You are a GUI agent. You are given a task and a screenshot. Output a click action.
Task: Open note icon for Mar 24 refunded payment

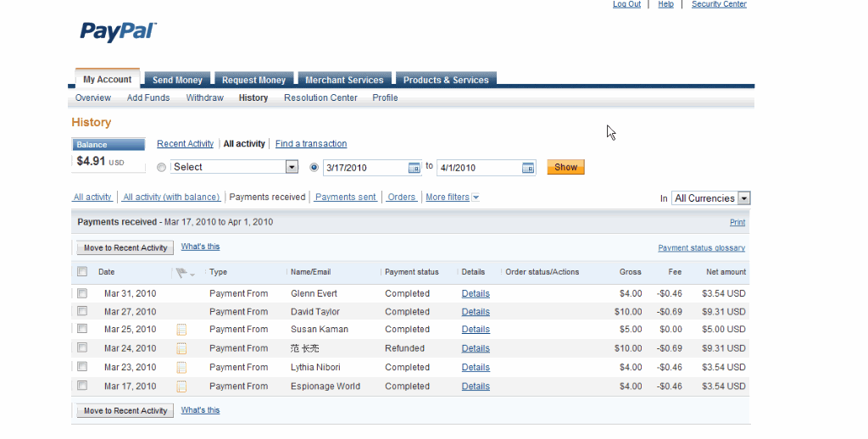pyautogui.click(x=181, y=349)
